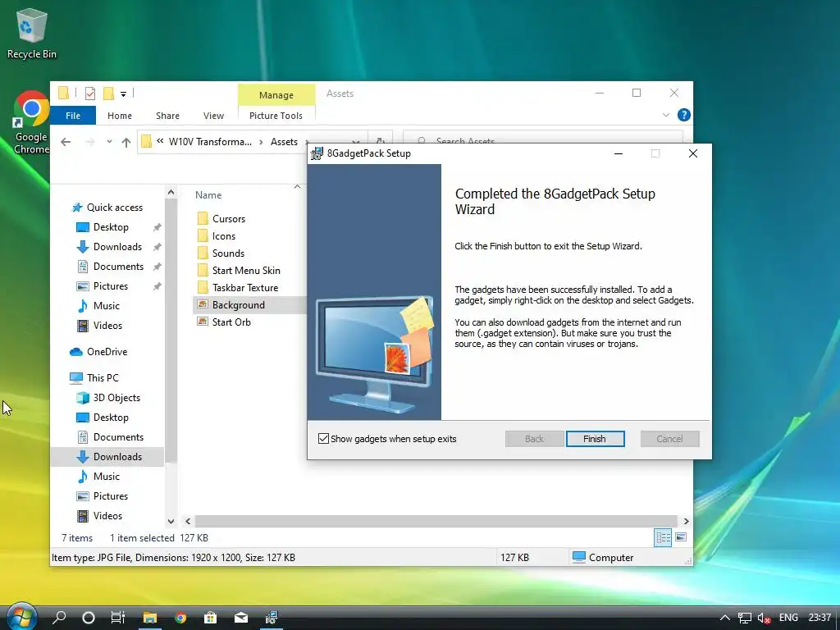
Task: Click the muted volume tray icon
Action: [x=764, y=618]
